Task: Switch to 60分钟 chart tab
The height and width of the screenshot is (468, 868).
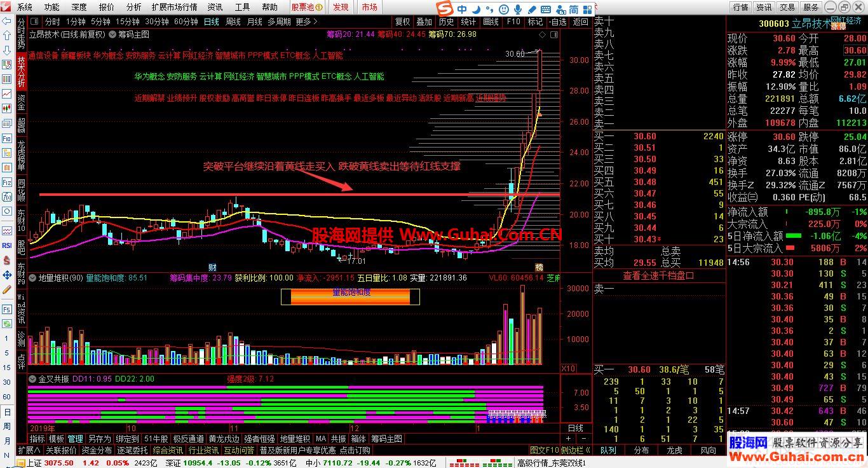Action: (x=186, y=22)
